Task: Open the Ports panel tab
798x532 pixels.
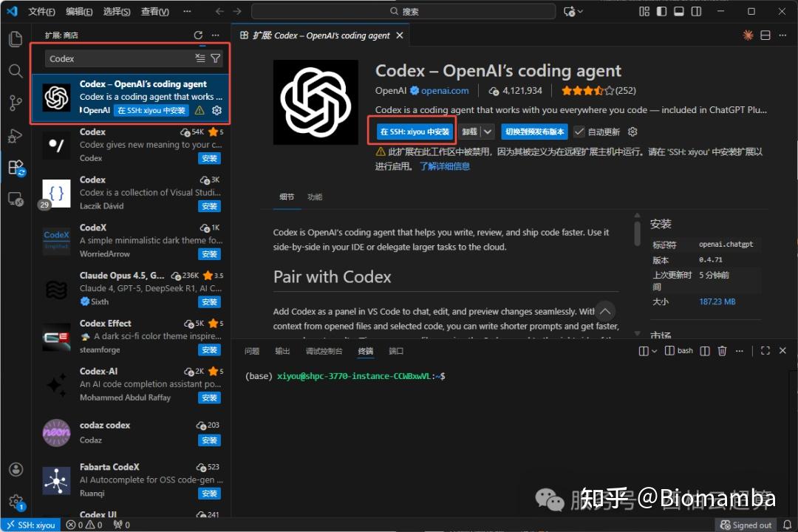Action: point(396,351)
